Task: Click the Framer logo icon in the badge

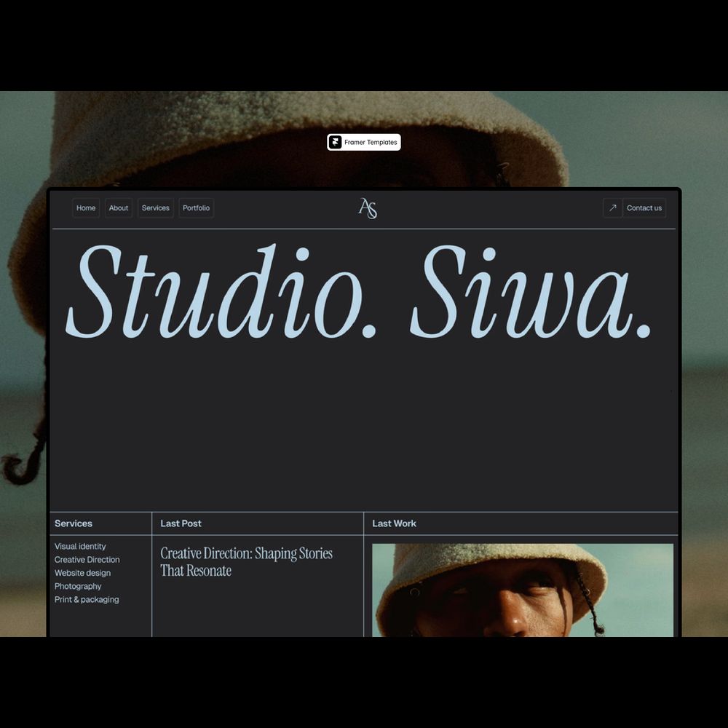Action: coord(335,143)
